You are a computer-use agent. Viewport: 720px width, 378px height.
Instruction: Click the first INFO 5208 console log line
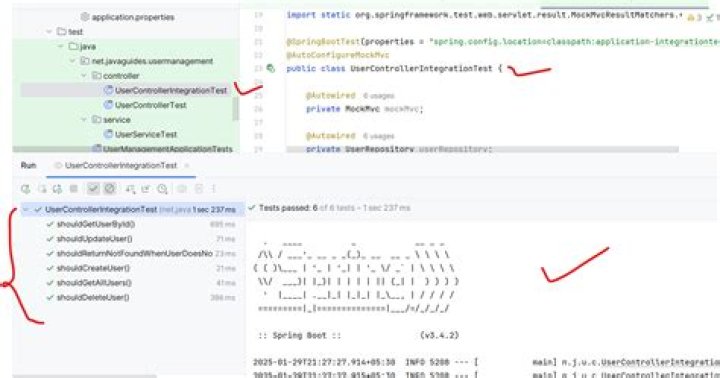[486, 362]
